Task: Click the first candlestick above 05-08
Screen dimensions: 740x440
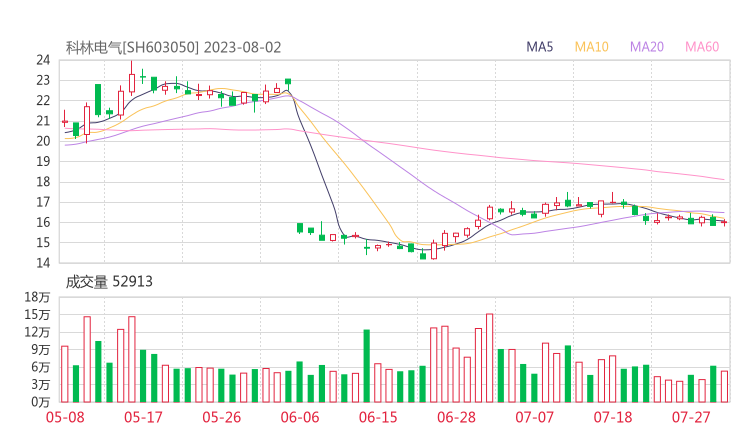Action: click(x=65, y=118)
